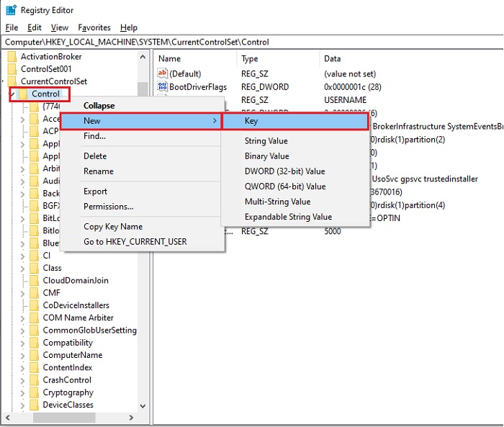This screenshot has height=427, width=504.
Task: Click the tree pane scroll down arrow
Action: (142, 406)
